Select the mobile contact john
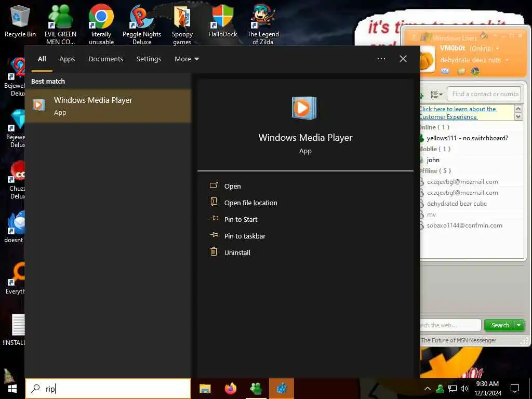 [433, 160]
